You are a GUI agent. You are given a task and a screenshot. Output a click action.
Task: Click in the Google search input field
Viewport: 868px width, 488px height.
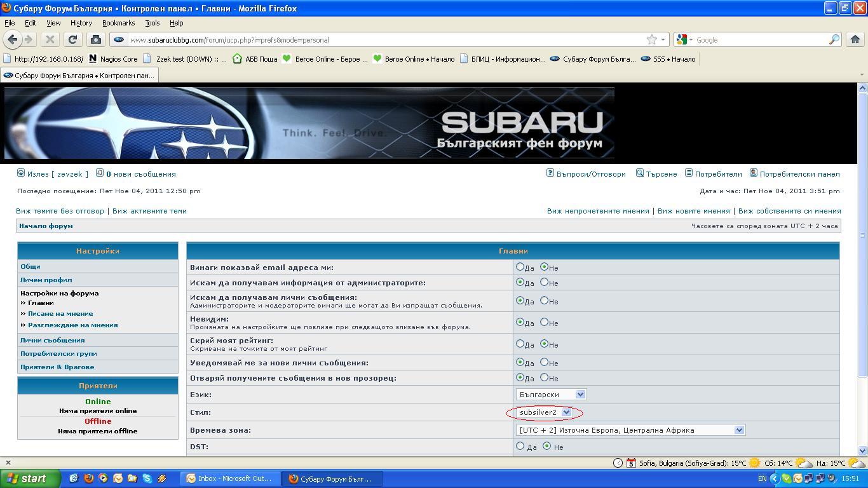coord(761,39)
